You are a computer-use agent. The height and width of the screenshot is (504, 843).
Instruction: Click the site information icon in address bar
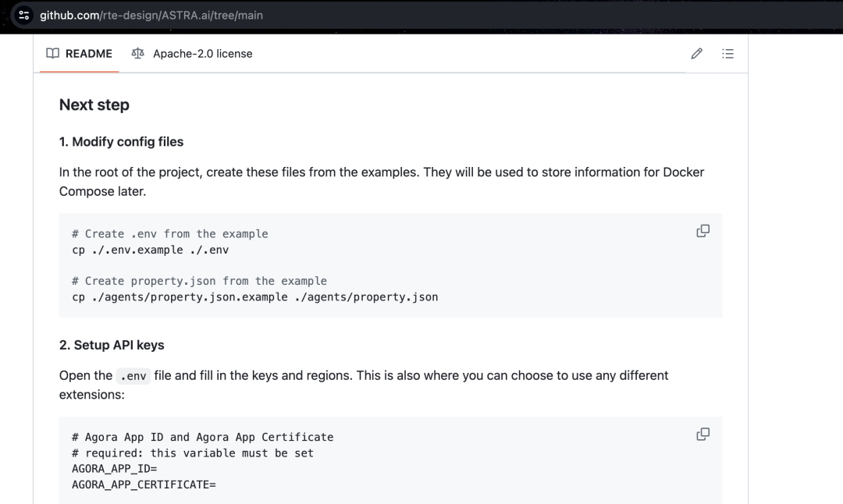tap(24, 15)
